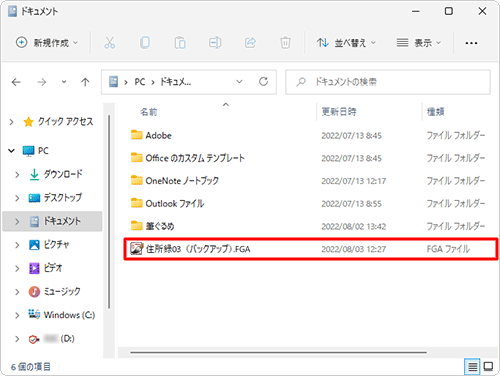The width and height of the screenshot is (500, 376).
Task: Refresh the current folder view
Action: [264, 82]
